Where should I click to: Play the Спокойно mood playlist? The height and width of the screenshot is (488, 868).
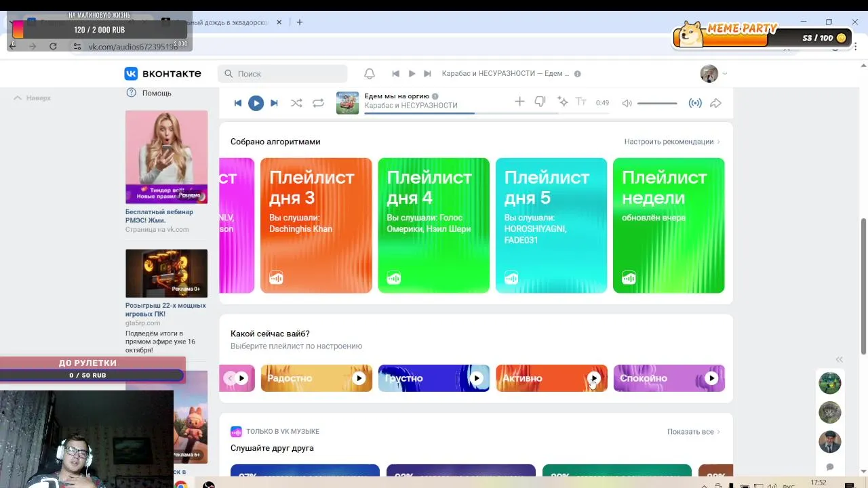click(x=711, y=378)
